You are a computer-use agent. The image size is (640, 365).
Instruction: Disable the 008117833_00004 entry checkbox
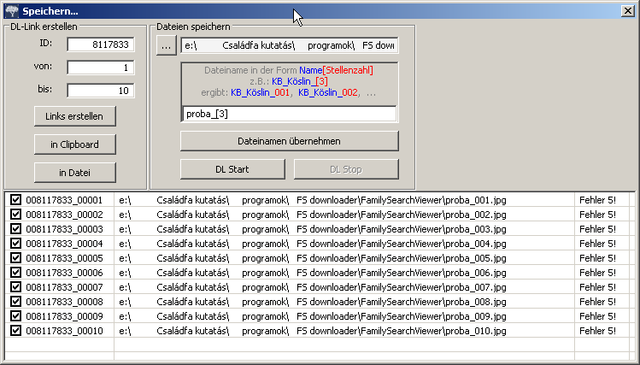tap(16, 243)
